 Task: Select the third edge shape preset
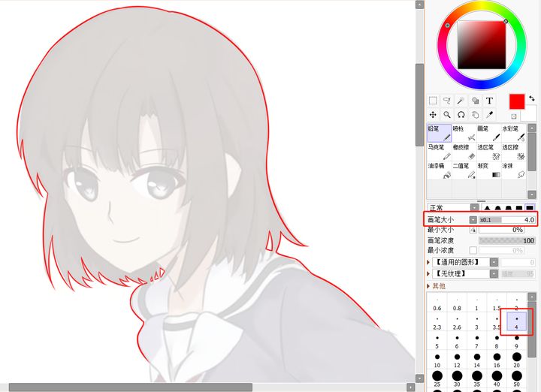tap(509, 208)
